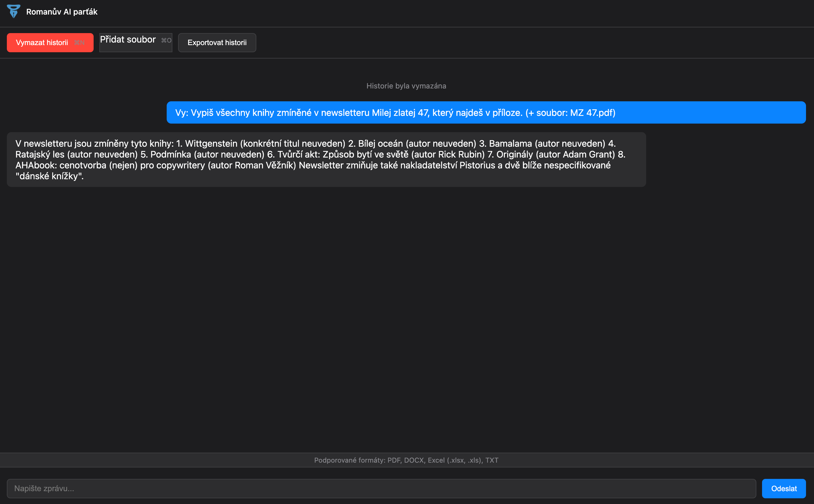
Task: Click the Vymazat historii button
Action: [x=50, y=42]
